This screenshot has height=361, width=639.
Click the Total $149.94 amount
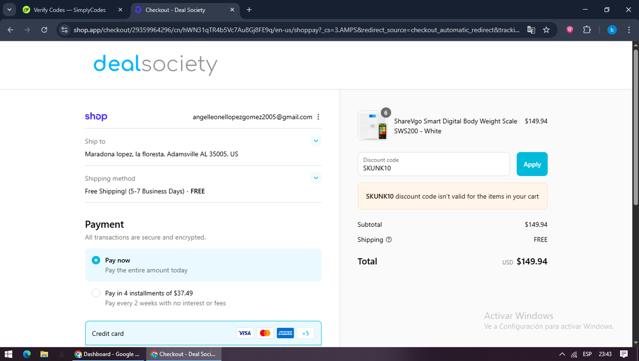[532, 261]
